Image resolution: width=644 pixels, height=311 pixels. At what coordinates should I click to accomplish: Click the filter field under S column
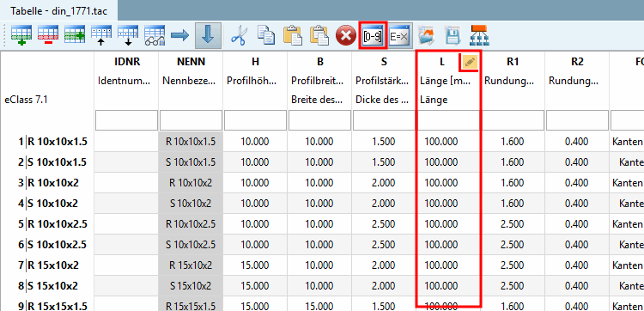(x=384, y=120)
